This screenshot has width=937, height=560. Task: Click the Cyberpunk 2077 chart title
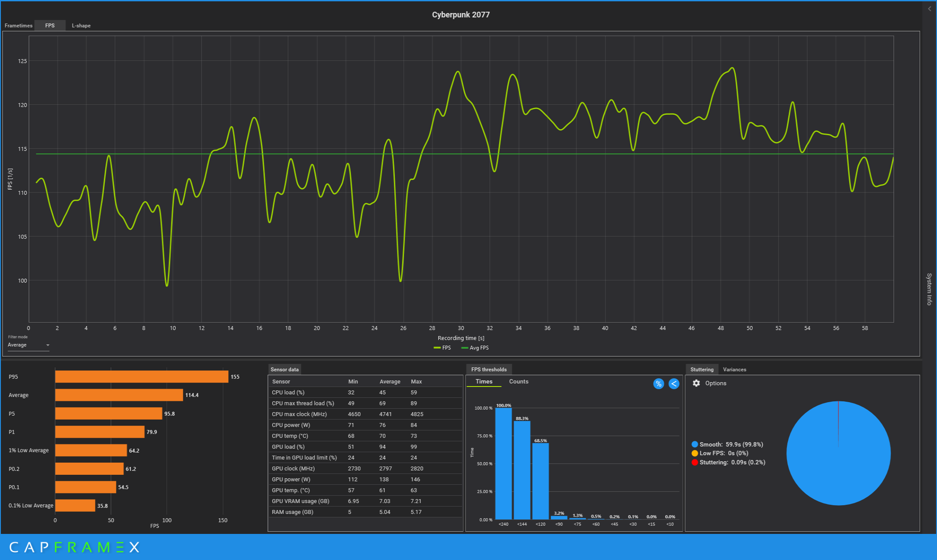[x=460, y=15]
